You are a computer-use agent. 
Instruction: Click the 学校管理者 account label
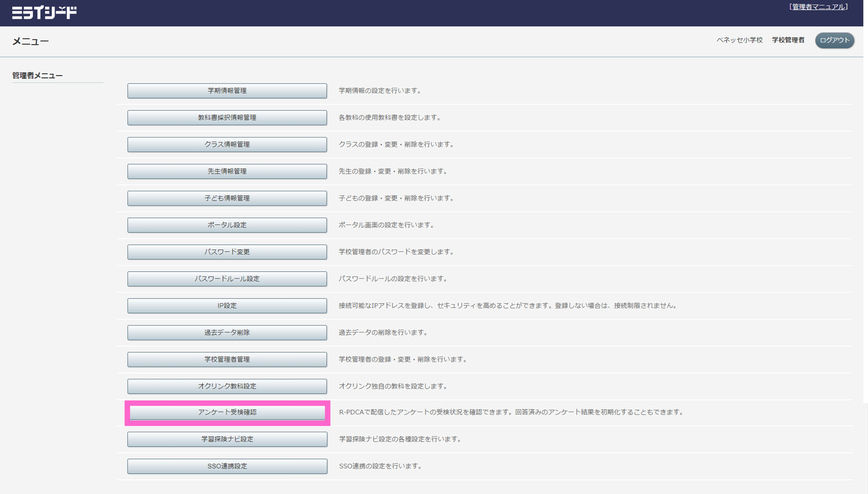[x=788, y=40]
